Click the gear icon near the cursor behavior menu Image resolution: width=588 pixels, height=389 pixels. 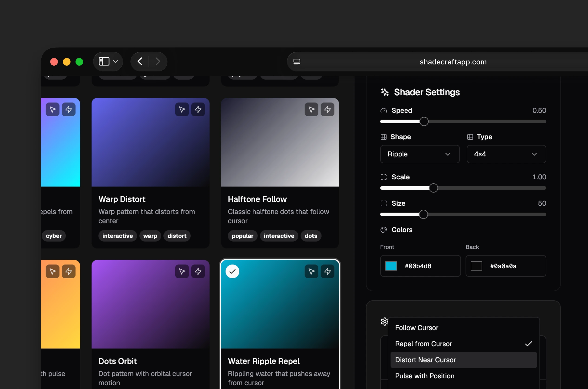pos(384,321)
